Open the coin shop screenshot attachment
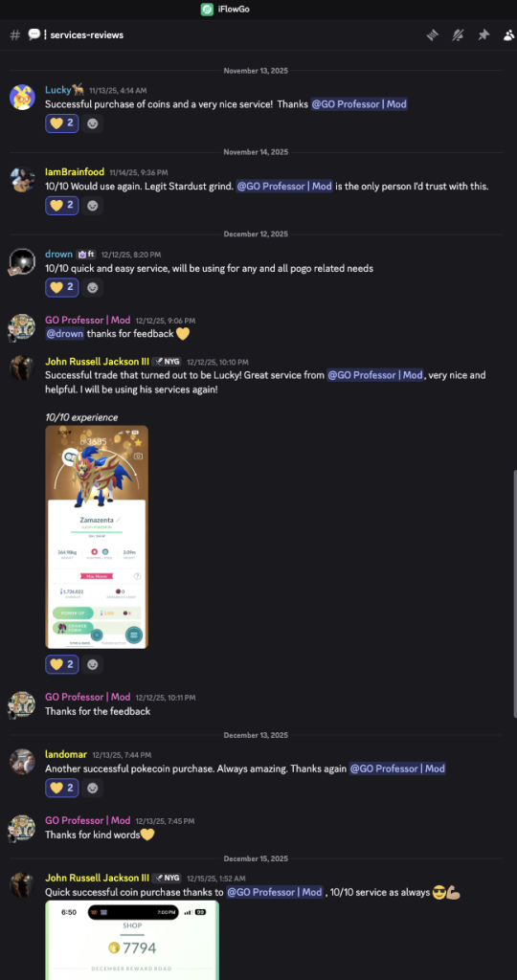The height and width of the screenshot is (980, 517). point(132,940)
